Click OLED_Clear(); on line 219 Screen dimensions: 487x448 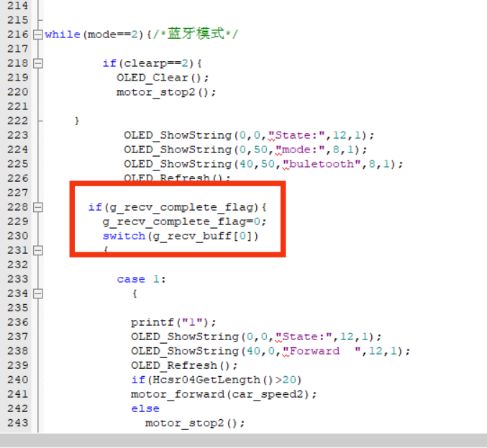pos(163,78)
